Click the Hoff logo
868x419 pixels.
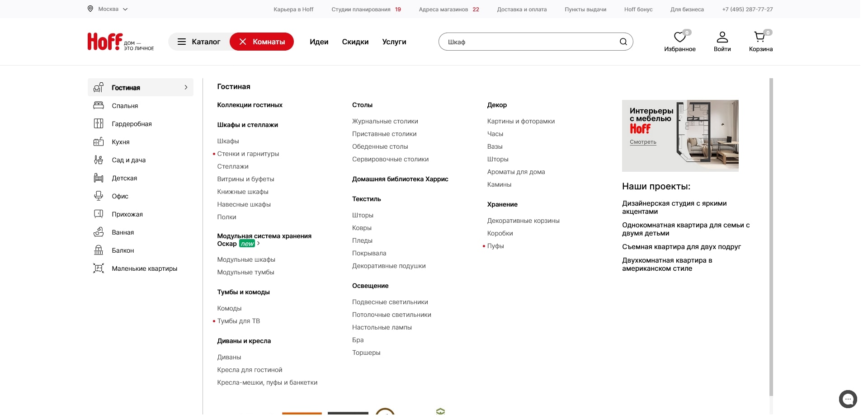(x=105, y=42)
